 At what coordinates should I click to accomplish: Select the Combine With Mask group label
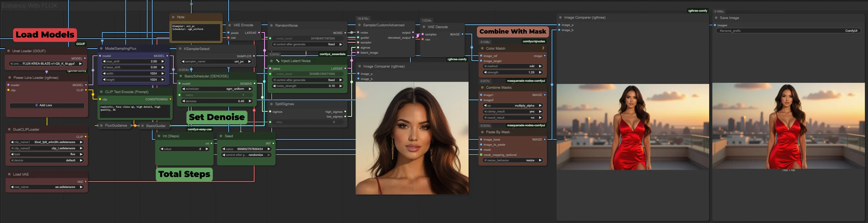513,32
